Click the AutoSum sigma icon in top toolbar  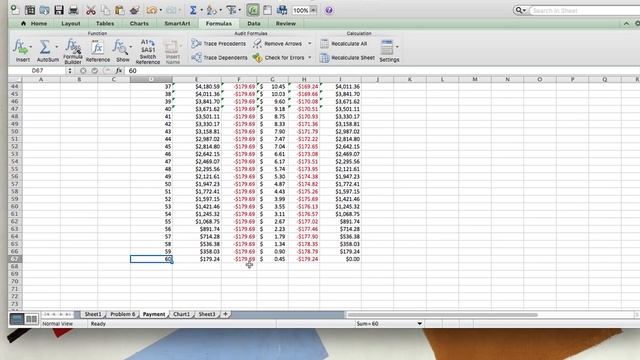[x=193, y=10]
